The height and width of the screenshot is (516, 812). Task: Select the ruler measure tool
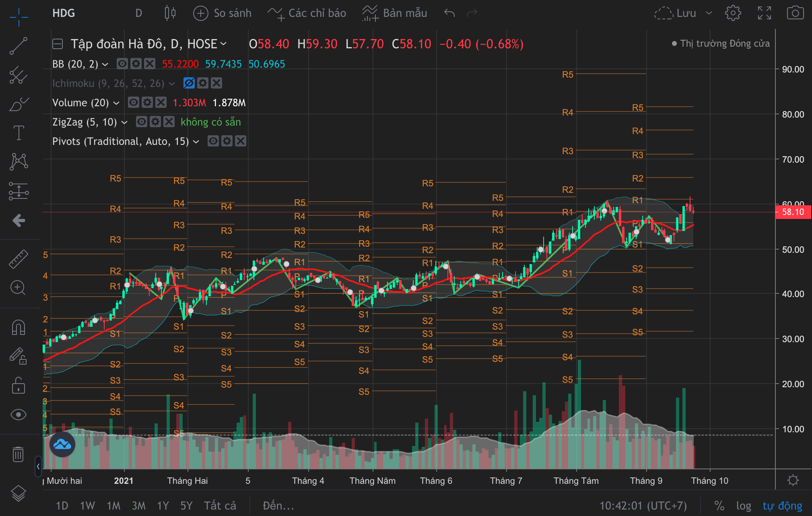(19, 259)
